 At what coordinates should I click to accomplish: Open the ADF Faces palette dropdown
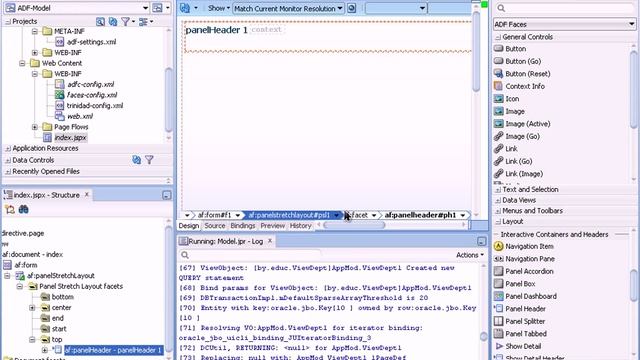[631, 24]
